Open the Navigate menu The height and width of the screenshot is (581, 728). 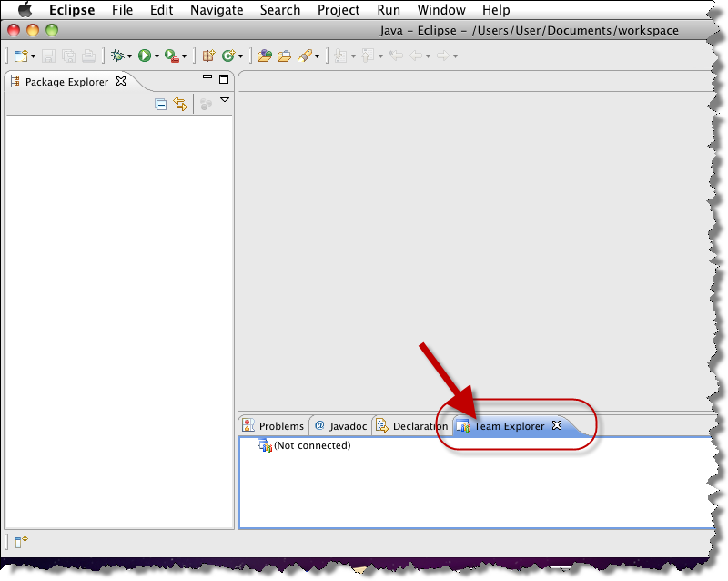click(x=217, y=10)
